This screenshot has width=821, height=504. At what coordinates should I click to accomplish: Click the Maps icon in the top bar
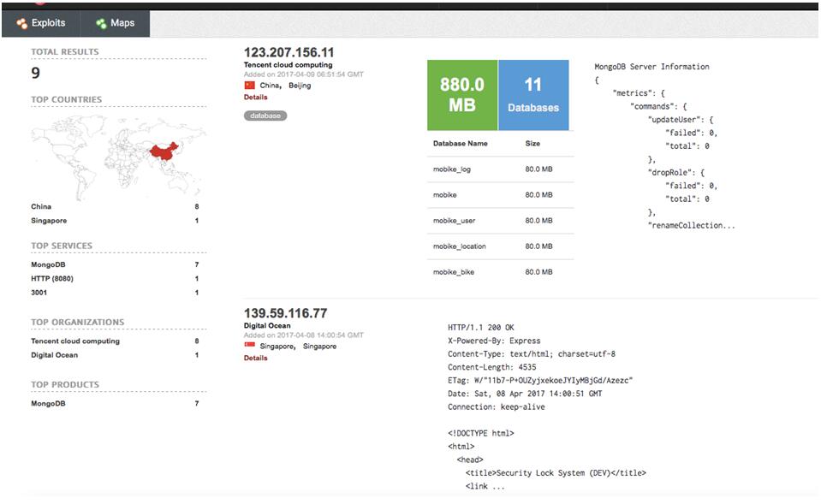click(101, 23)
